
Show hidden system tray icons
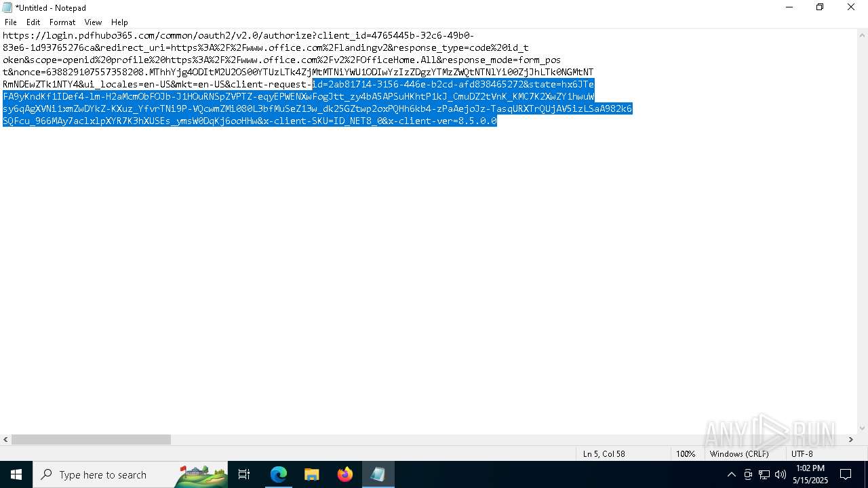(x=731, y=474)
